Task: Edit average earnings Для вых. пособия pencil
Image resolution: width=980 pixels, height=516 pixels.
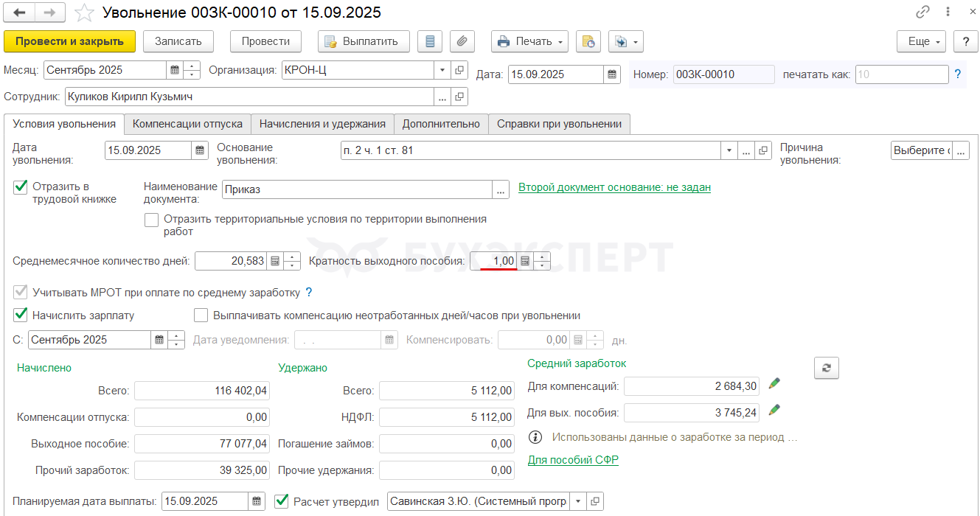Action: 774,410
